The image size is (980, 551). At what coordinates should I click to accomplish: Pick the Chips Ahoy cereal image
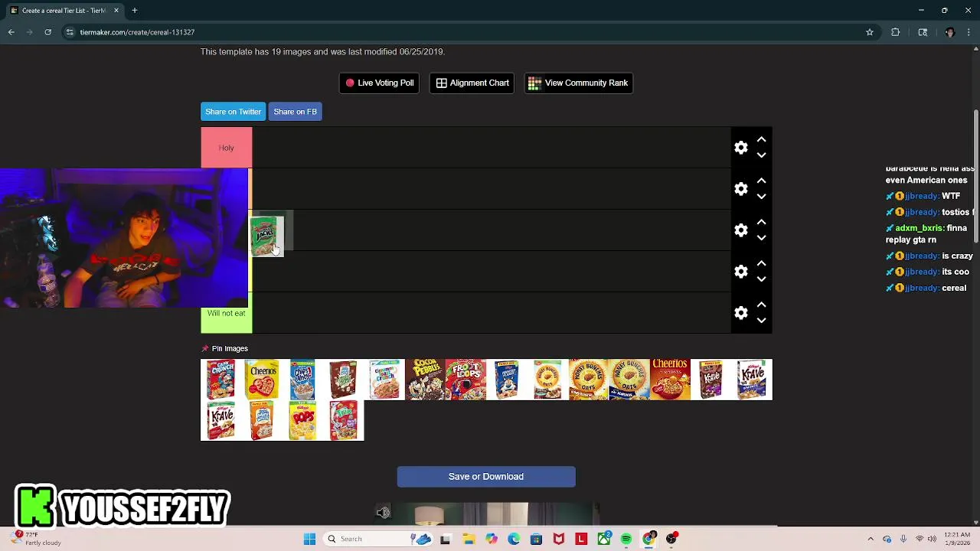coord(302,380)
